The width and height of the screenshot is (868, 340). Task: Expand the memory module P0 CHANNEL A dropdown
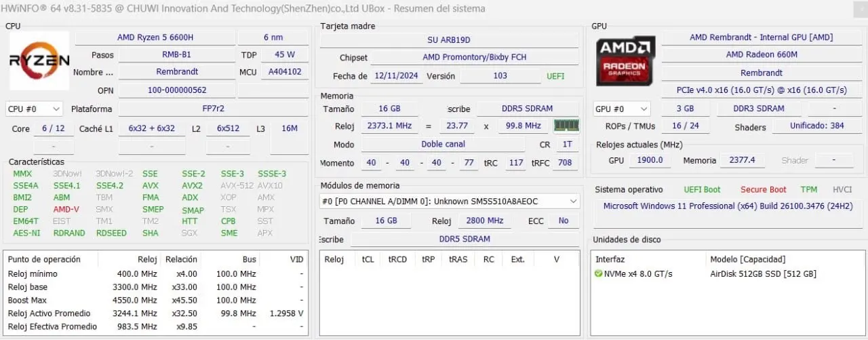449,201
